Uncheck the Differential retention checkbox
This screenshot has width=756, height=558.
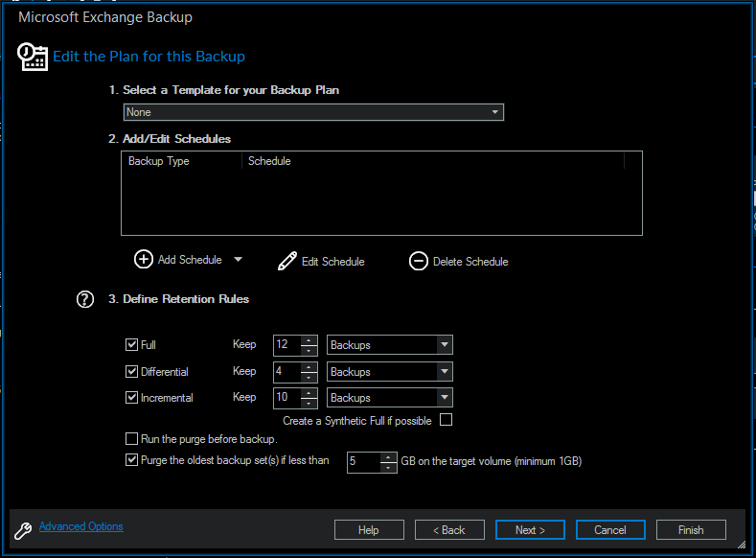pyautogui.click(x=132, y=371)
